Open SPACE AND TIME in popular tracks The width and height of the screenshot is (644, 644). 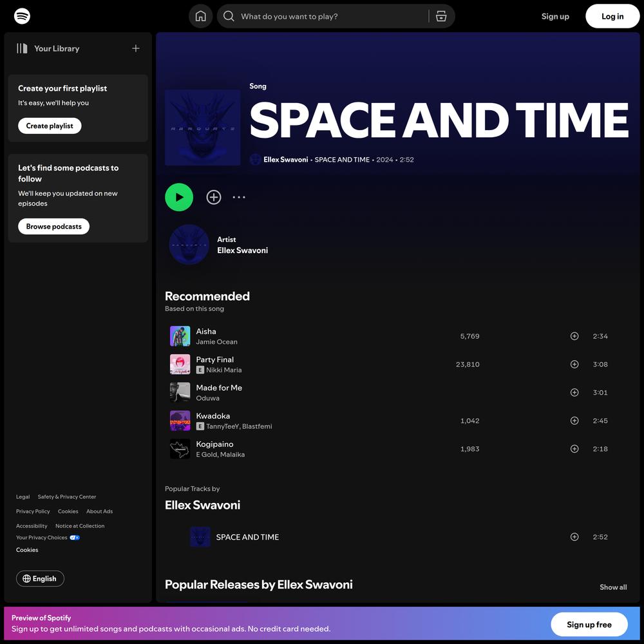tap(248, 537)
